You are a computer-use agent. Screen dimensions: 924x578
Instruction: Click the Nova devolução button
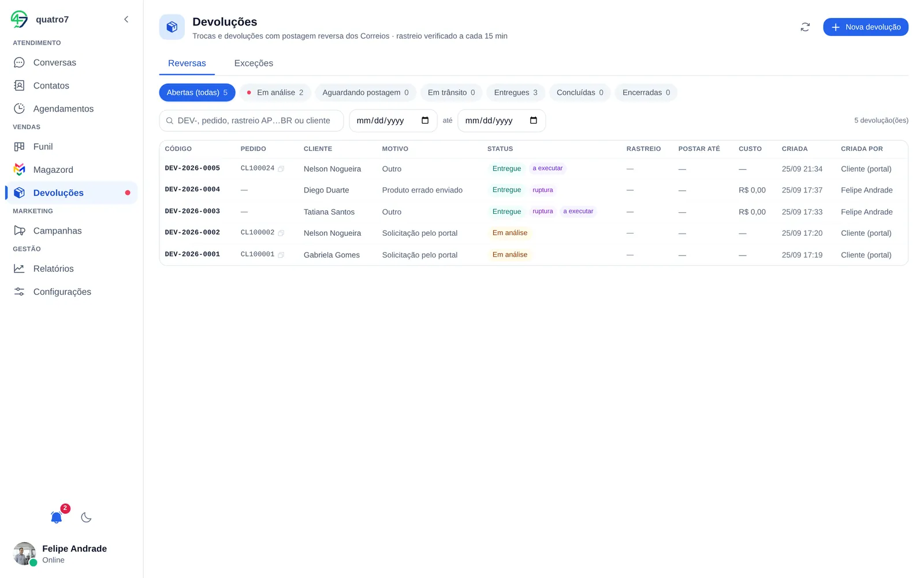(x=866, y=27)
